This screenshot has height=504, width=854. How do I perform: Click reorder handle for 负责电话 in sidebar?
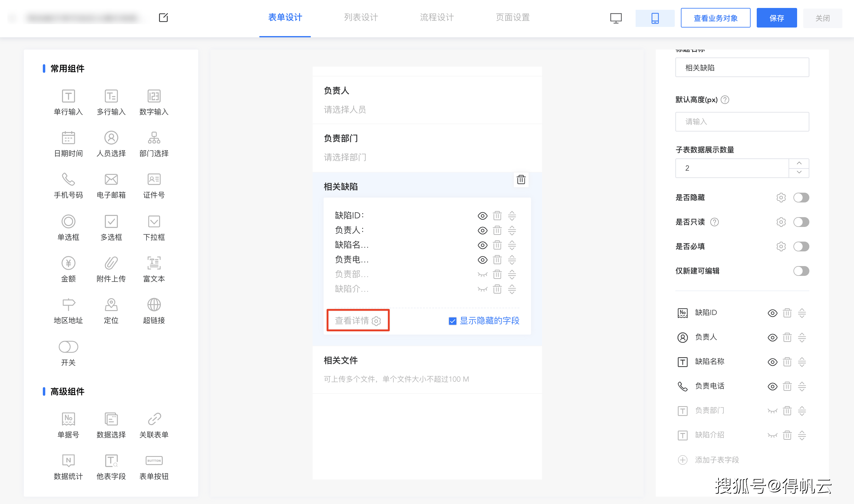click(802, 387)
